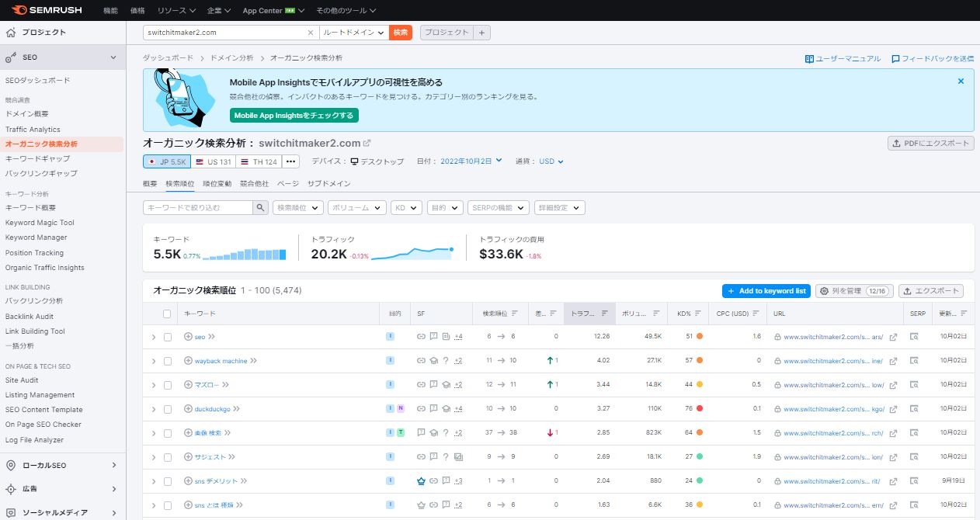Open the external URL icon in wayback machine row

coord(893,361)
